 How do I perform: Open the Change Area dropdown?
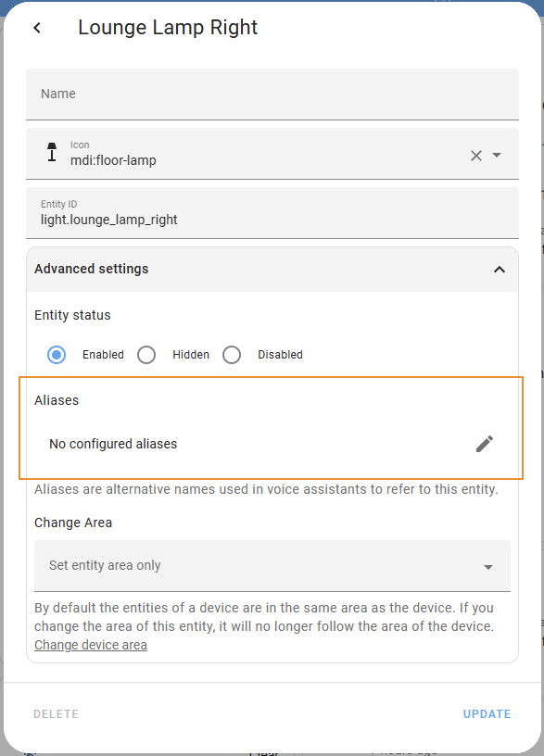pos(487,566)
